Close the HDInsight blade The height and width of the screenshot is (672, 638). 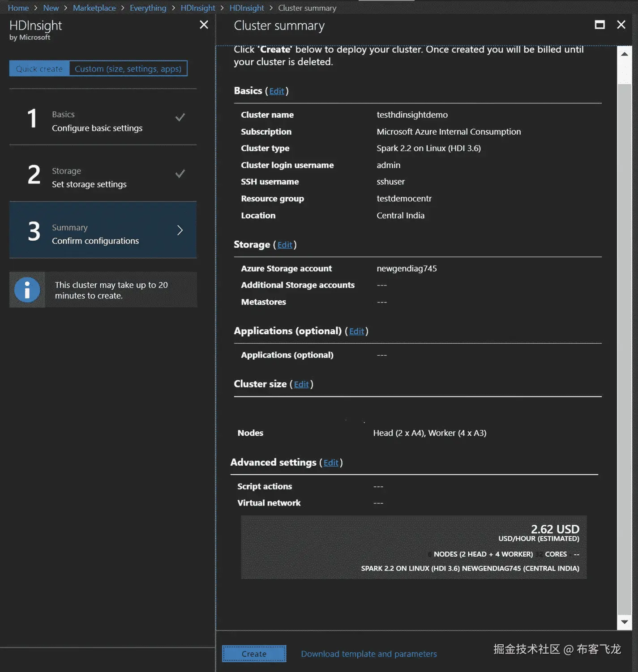coord(204,25)
